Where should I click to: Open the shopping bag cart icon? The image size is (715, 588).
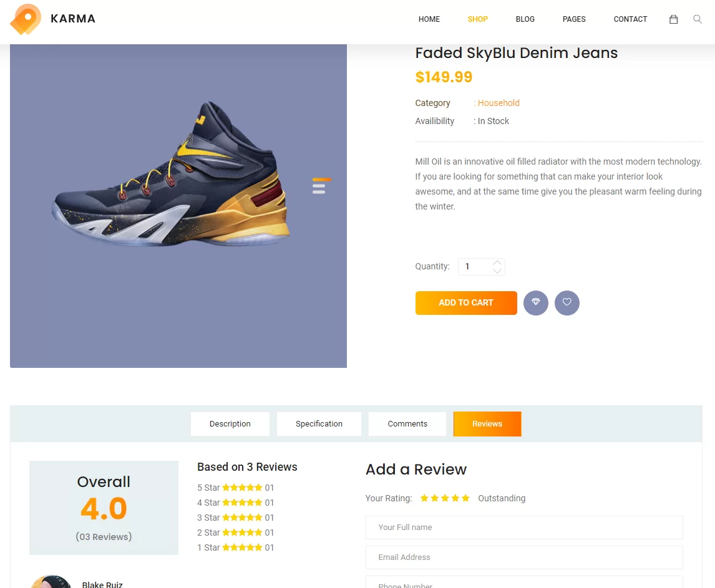[x=673, y=19]
